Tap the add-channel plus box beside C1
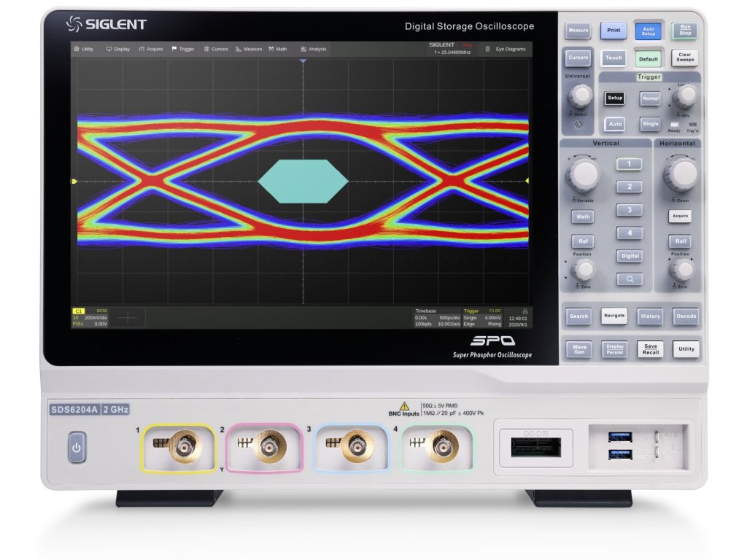The height and width of the screenshot is (560, 747). point(128,317)
